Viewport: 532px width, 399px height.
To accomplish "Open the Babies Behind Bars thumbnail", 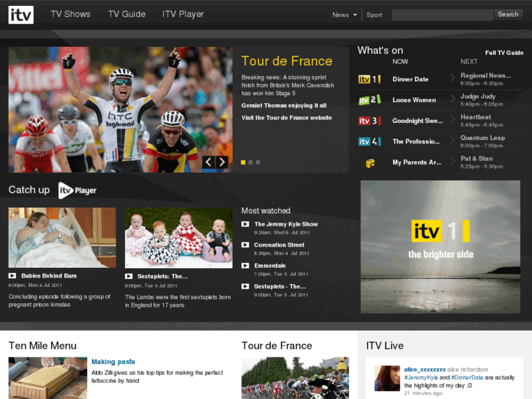I will pos(62,238).
